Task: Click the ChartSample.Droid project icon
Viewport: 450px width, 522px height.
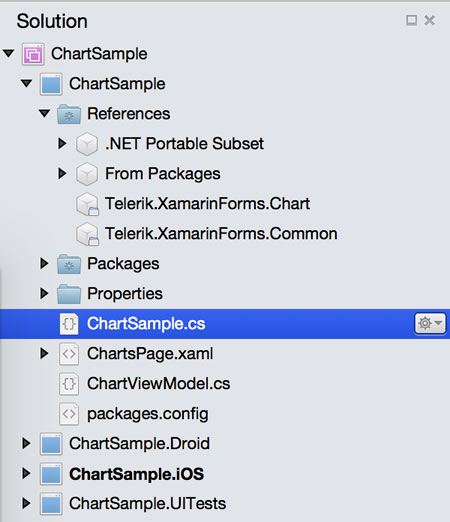Action: pos(51,444)
